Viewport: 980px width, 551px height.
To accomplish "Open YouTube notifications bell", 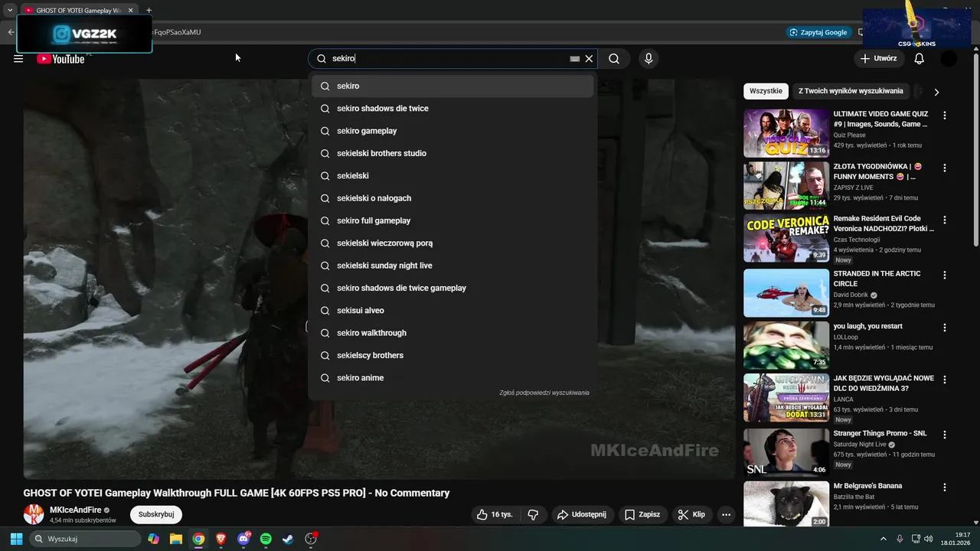I will 920,59.
